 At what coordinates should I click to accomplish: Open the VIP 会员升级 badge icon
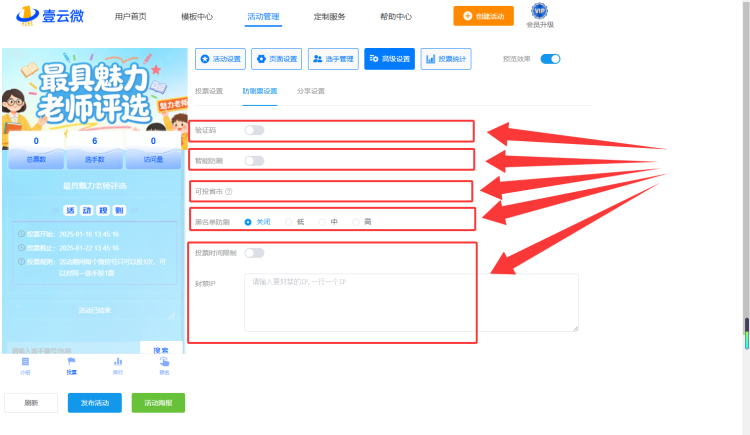point(540,11)
